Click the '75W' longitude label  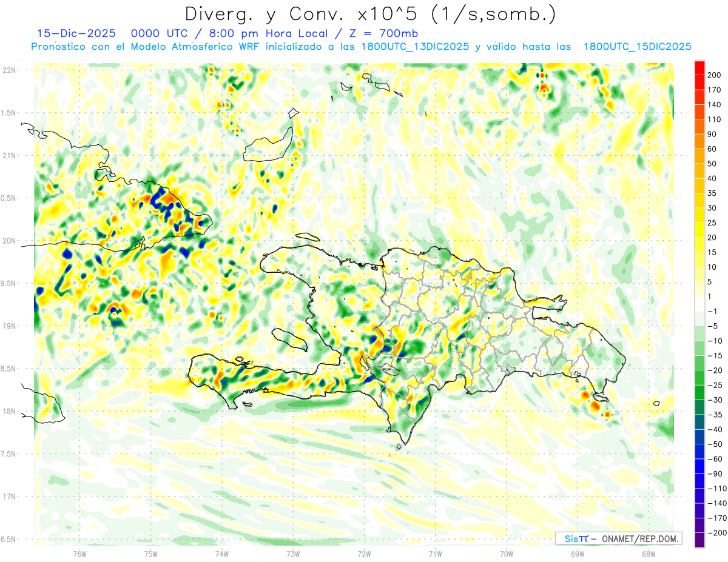(x=151, y=554)
